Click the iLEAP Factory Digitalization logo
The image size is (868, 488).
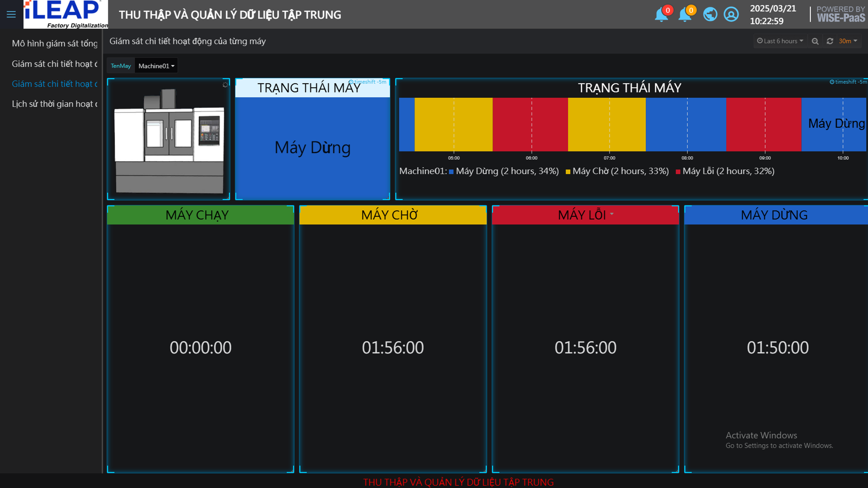point(66,14)
